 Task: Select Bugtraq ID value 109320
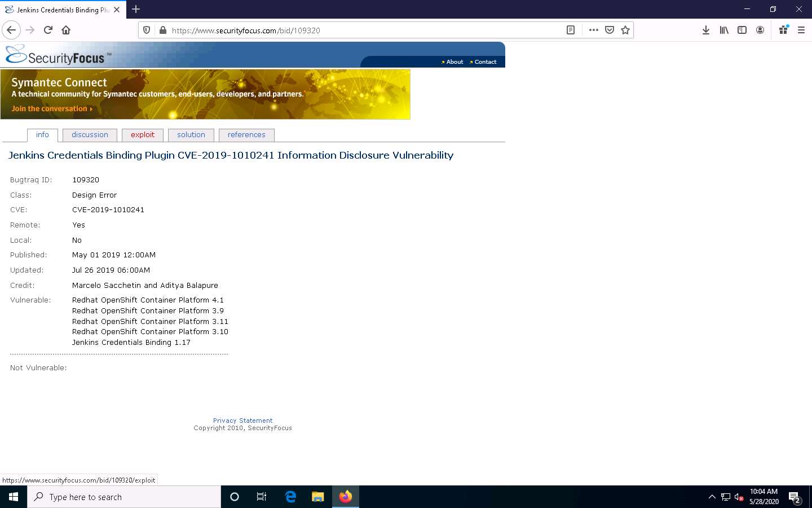click(x=86, y=180)
